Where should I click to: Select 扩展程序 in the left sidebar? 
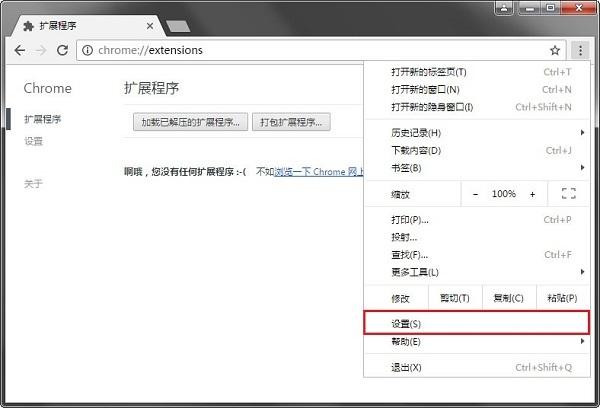point(43,119)
